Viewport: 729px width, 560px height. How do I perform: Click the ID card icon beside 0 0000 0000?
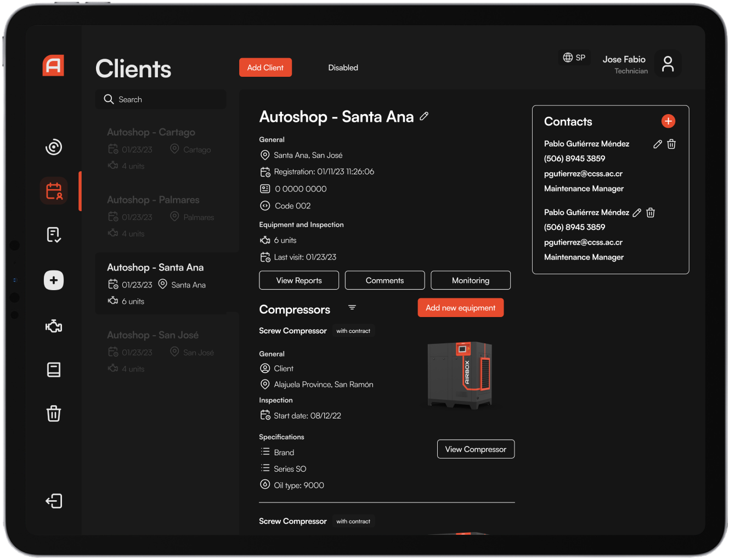tap(265, 189)
